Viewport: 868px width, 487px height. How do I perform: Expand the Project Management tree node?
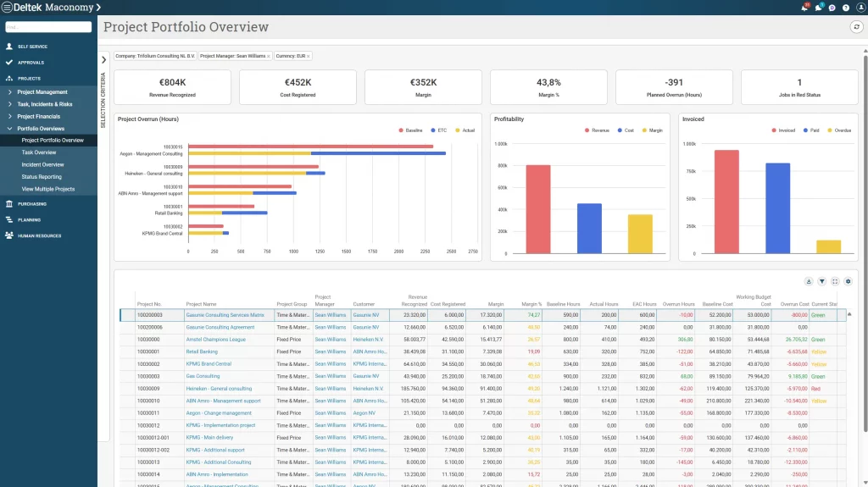coord(10,91)
